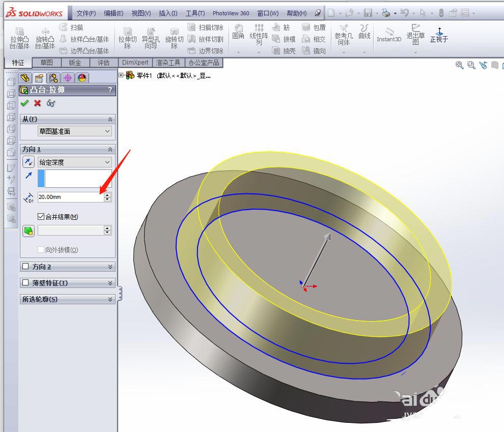Click Zoom to Fit magnifier icon

tap(459, 65)
